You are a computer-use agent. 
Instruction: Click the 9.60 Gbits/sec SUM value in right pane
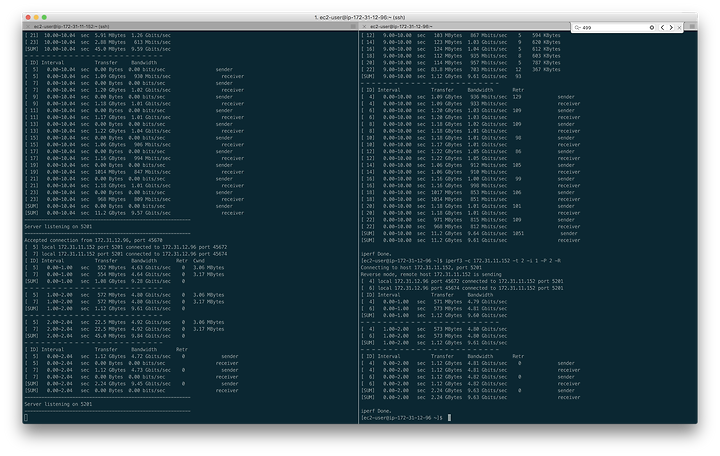487,315
